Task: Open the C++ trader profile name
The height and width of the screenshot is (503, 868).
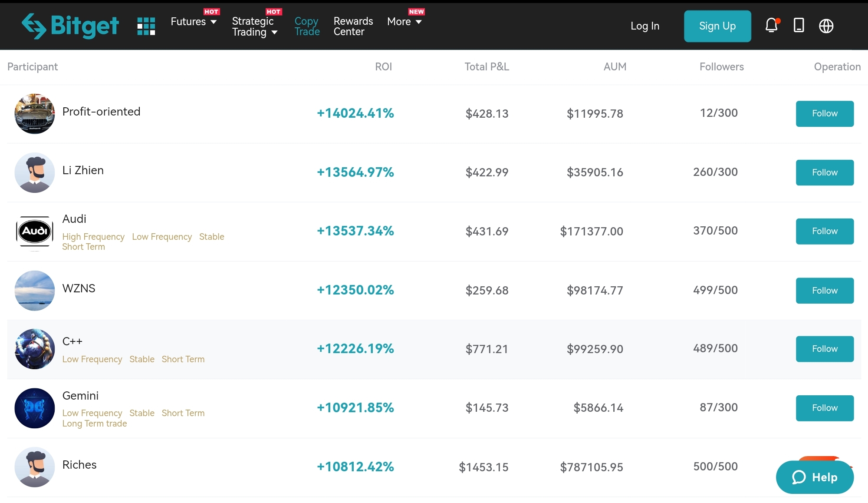Action: pos(72,341)
